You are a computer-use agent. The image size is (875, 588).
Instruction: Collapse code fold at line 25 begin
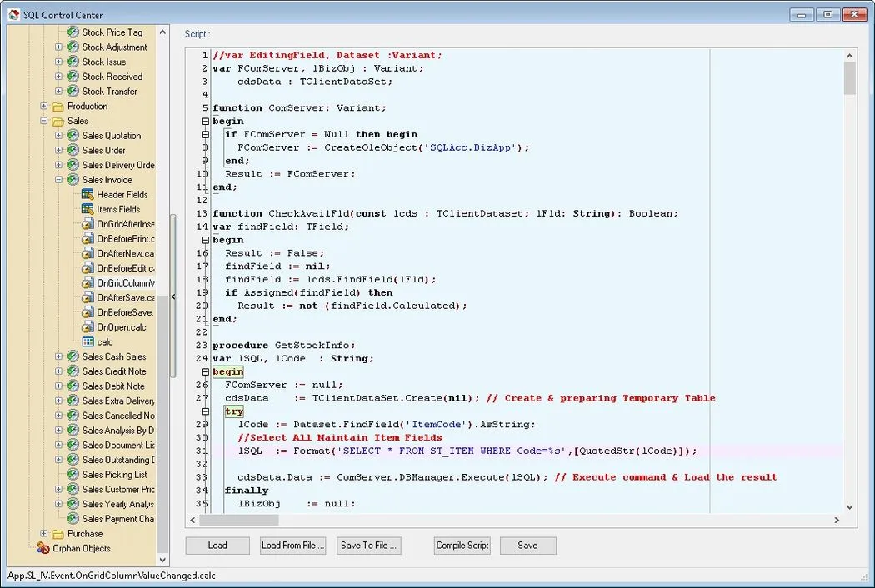coord(205,371)
